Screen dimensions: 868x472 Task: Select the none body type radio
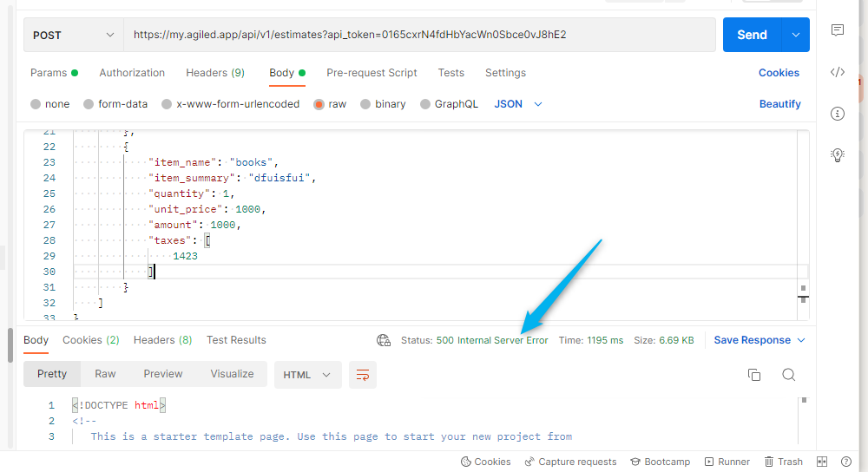coord(36,104)
